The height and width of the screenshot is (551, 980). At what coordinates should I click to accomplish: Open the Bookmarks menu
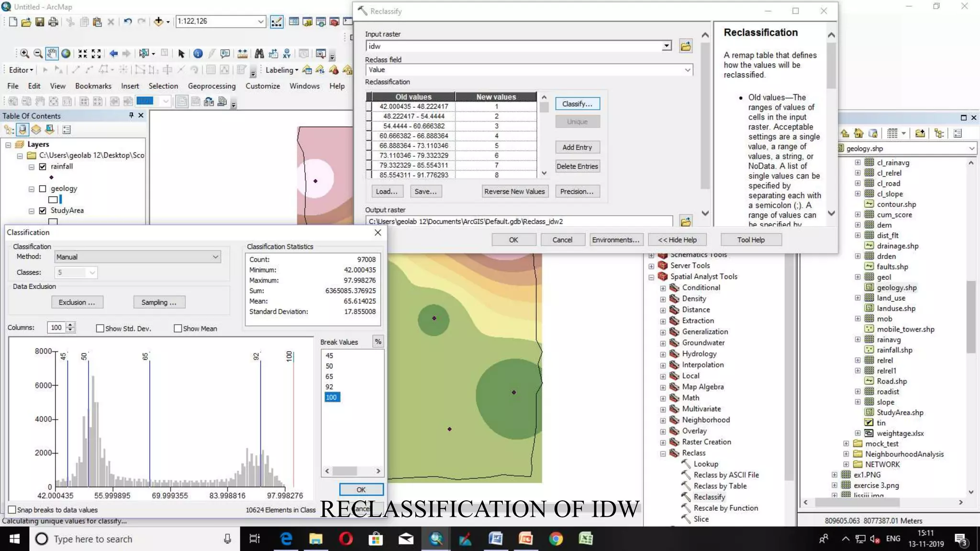[93, 86]
